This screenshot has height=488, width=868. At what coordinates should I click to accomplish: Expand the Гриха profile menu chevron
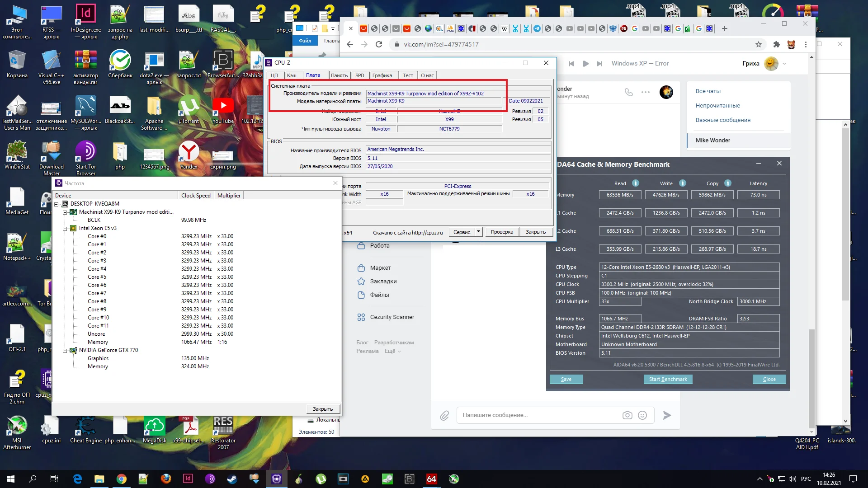coord(784,64)
